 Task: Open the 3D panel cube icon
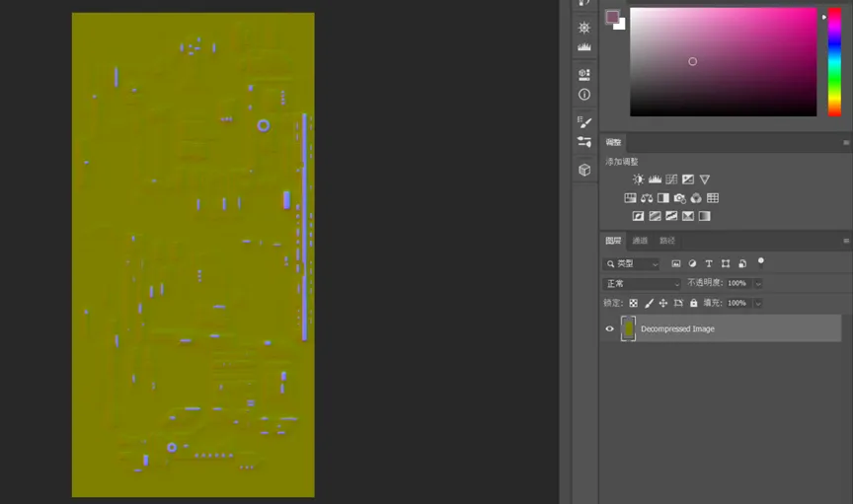tap(584, 170)
